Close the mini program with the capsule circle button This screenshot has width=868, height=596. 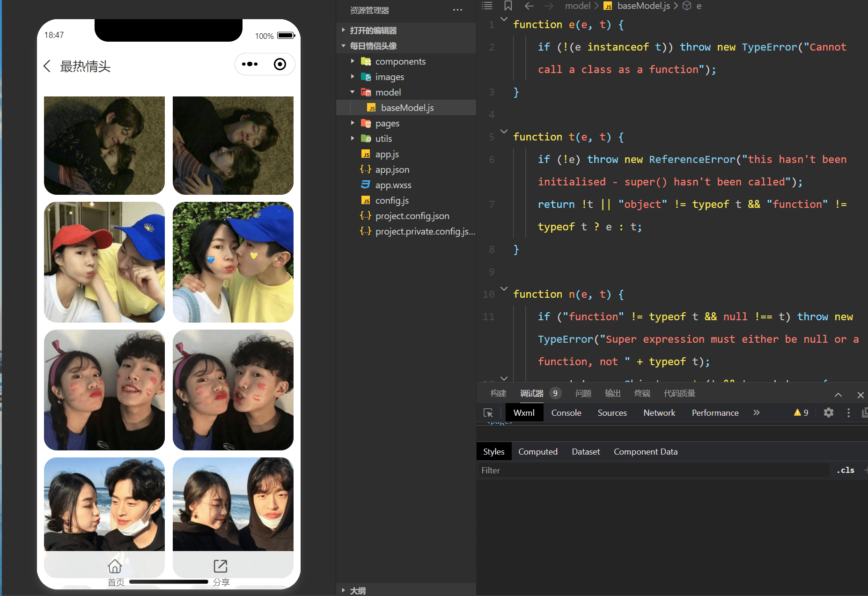[x=280, y=64]
